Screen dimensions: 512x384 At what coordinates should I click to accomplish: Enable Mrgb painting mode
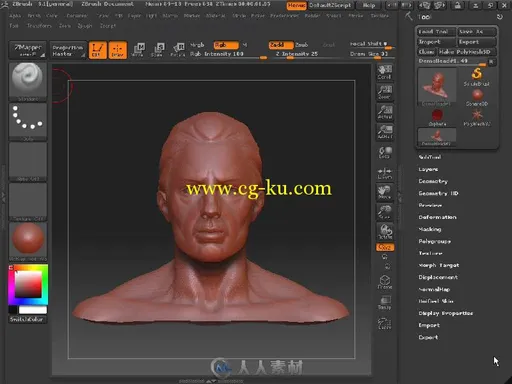coord(197,45)
